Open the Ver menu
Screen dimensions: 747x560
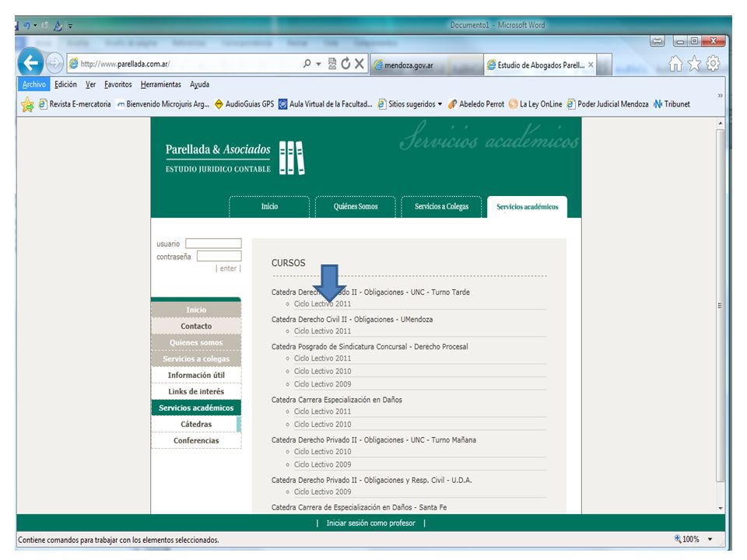click(90, 84)
